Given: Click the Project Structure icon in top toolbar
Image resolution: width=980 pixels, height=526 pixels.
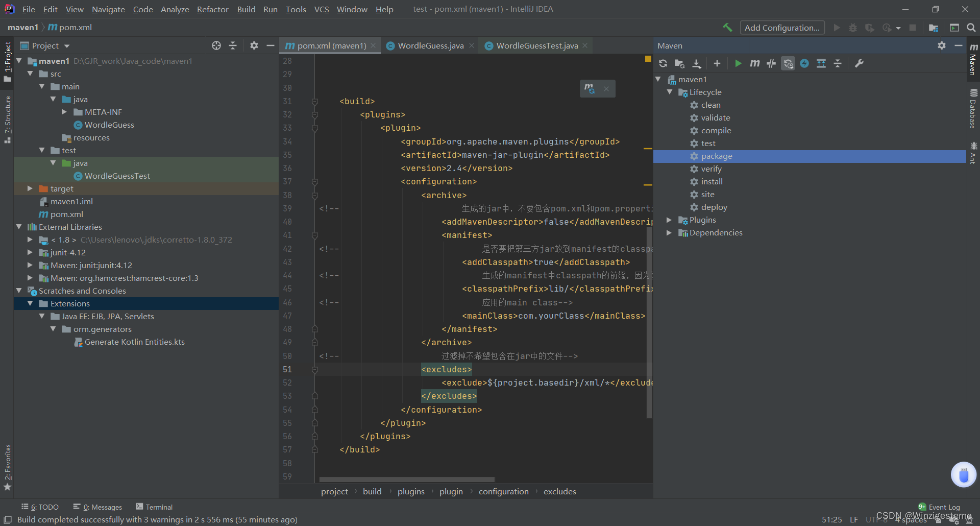Looking at the screenshot, I should tap(934, 28).
